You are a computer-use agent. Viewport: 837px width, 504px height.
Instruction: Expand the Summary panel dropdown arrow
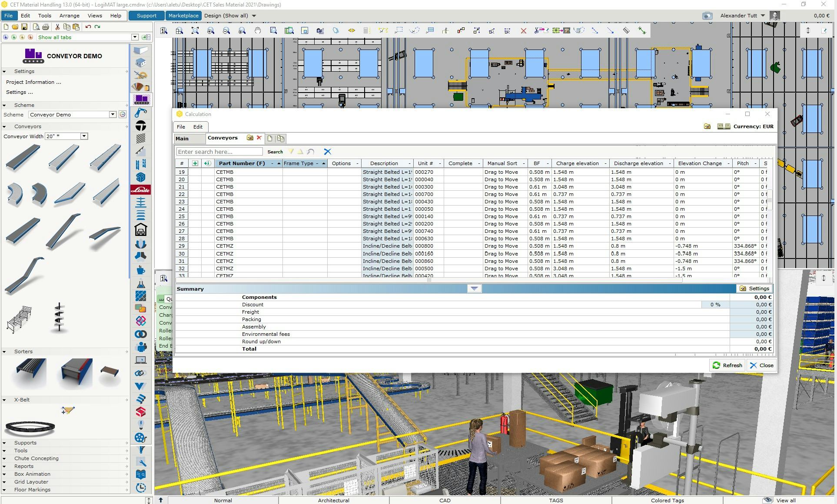coord(474,288)
